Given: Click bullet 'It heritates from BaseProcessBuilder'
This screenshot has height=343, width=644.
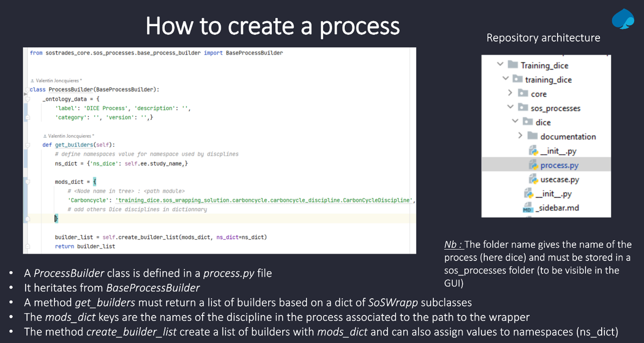Looking at the screenshot, I should (112, 288).
